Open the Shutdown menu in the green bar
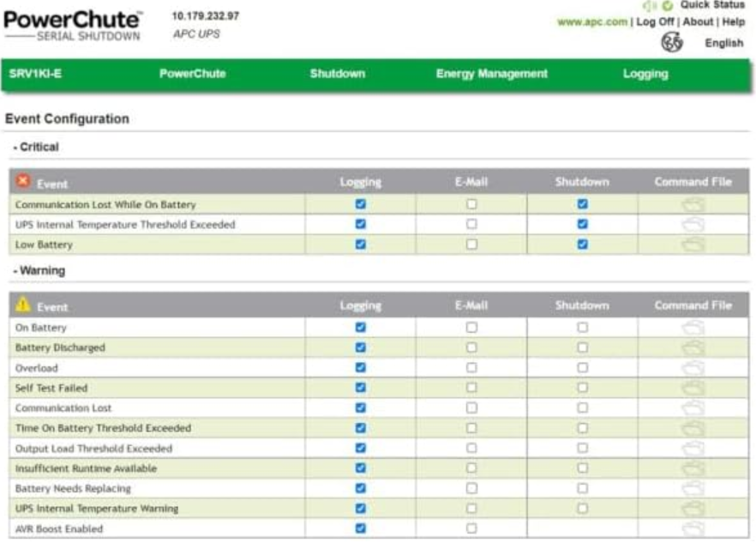 338,74
